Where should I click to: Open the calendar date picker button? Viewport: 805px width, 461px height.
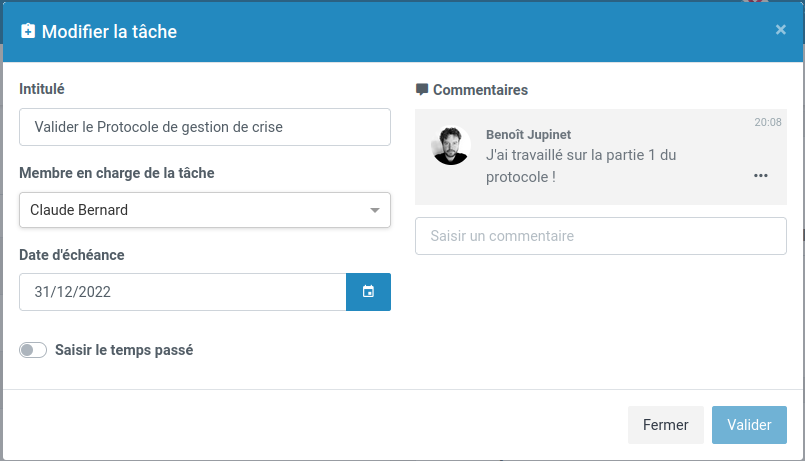click(368, 292)
